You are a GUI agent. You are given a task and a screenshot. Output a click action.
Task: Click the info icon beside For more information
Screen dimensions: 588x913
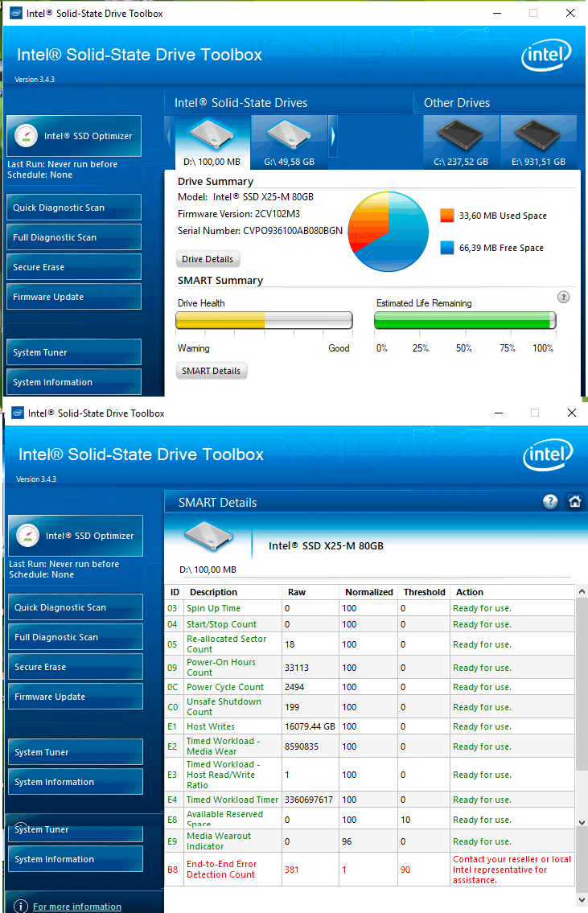pos(20,906)
